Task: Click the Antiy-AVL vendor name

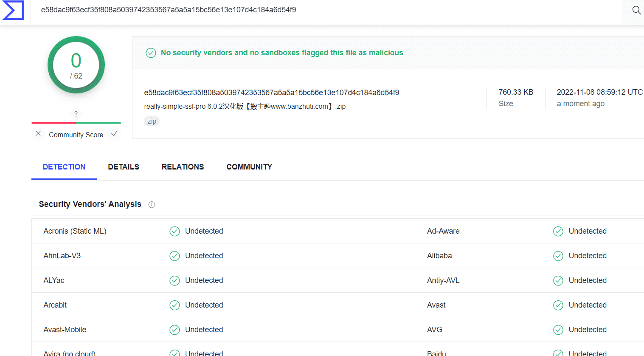Action: click(443, 280)
